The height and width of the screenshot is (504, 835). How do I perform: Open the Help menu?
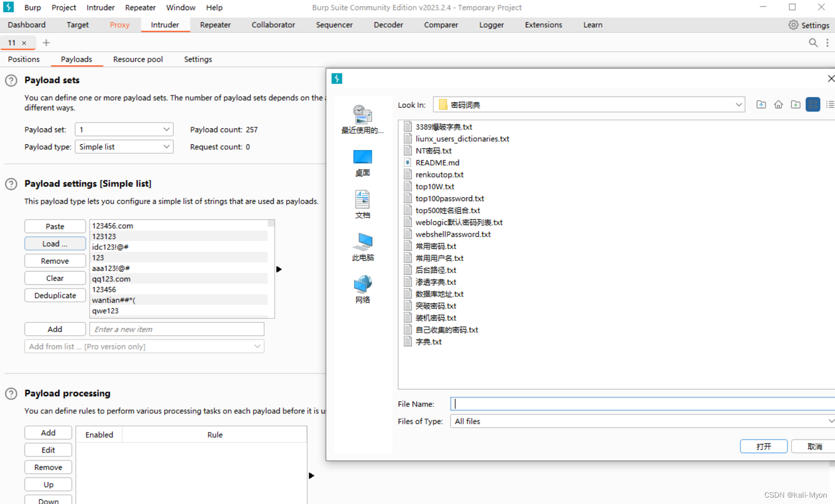(x=214, y=7)
